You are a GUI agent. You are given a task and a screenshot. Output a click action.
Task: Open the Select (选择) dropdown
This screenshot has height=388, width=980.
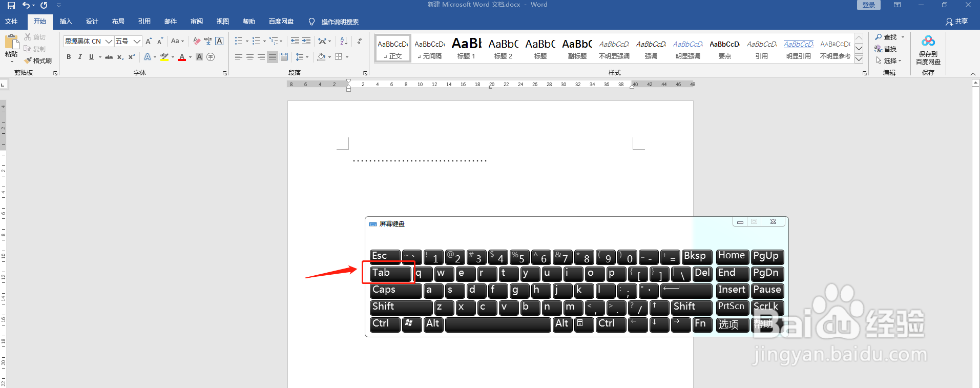pos(889,60)
